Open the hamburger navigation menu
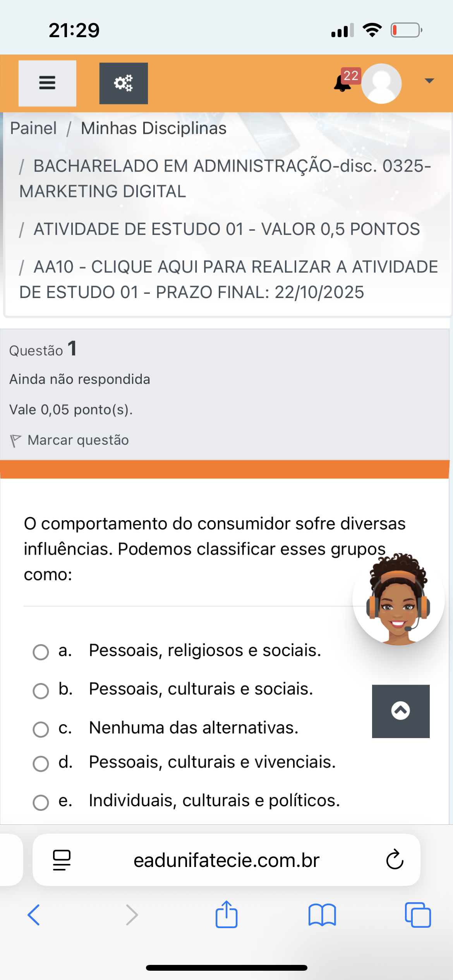The height and width of the screenshot is (980, 453). (x=47, y=83)
